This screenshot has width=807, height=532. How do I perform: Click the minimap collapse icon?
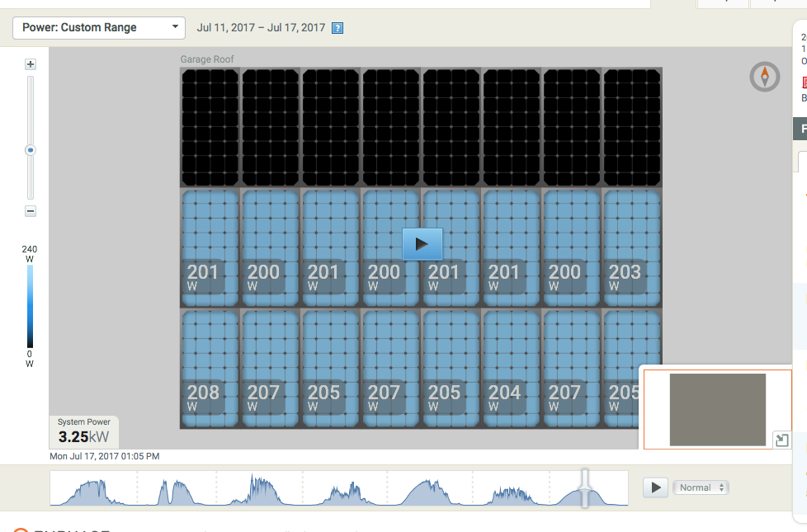[x=781, y=440]
